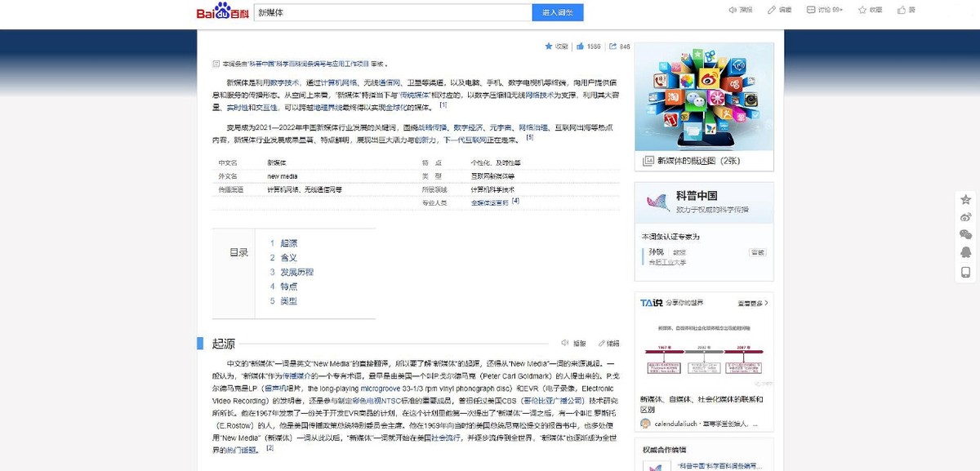Share to QQ via the penguin sidebar icon
The width and height of the screenshot is (980, 471).
click(x=965, y=252)
